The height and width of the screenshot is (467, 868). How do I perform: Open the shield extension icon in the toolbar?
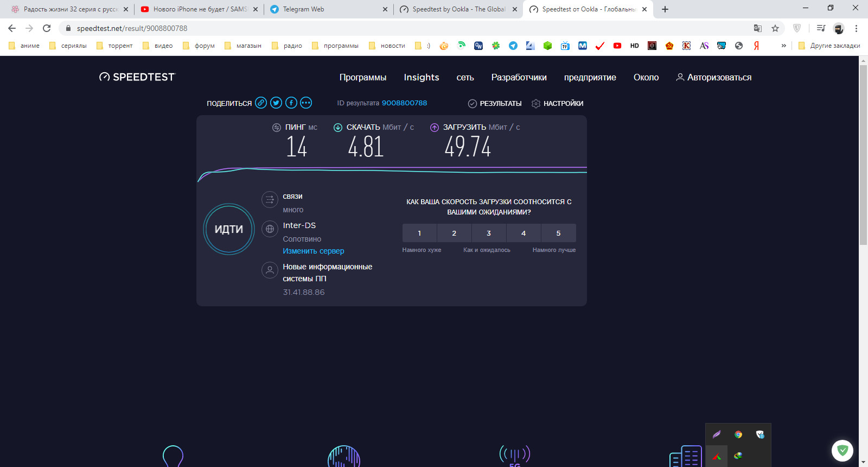tap(797, 28)
